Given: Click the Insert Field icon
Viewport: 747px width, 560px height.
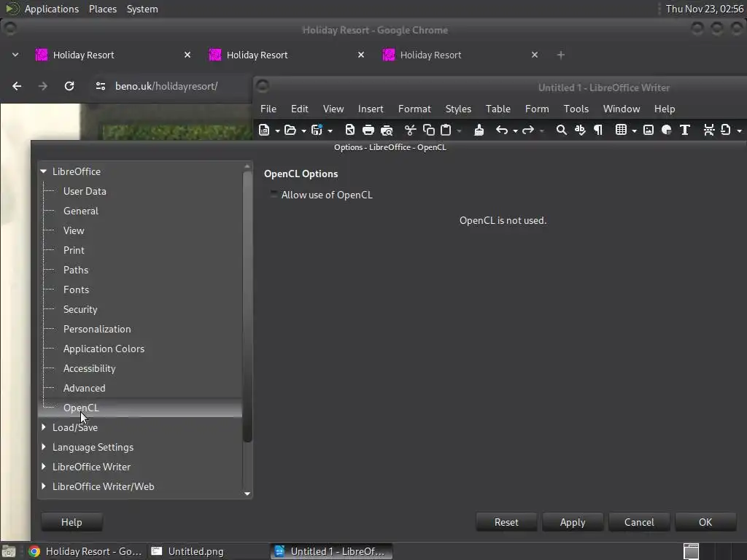Looking at the screenshot, I should point(726,130).
